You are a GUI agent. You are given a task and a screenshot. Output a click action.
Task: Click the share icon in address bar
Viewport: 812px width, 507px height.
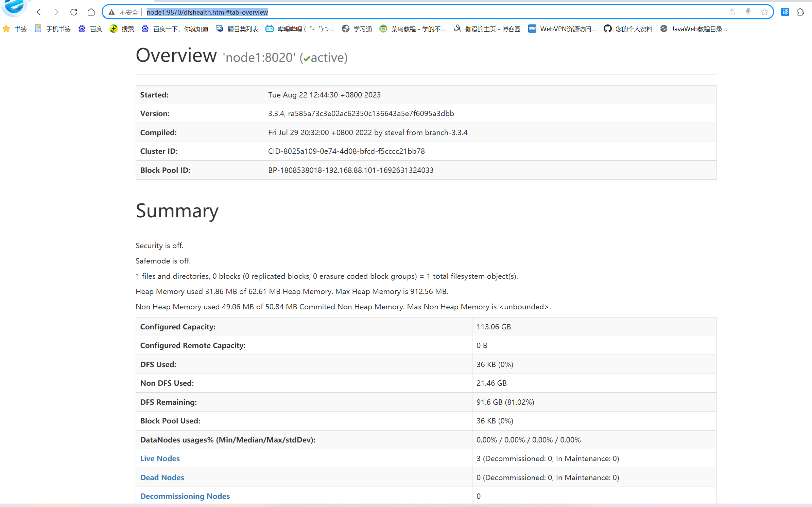coord(732,12)
